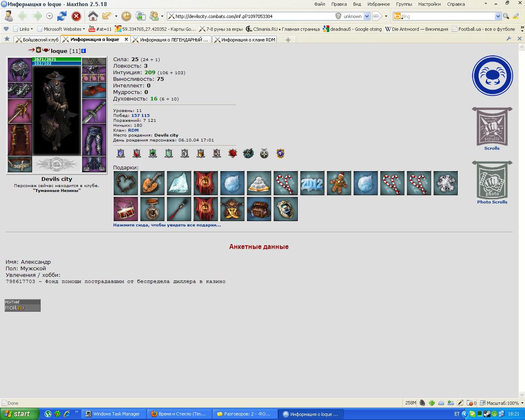
Task: Open the RDM clan link
Action: coord(133,130)
